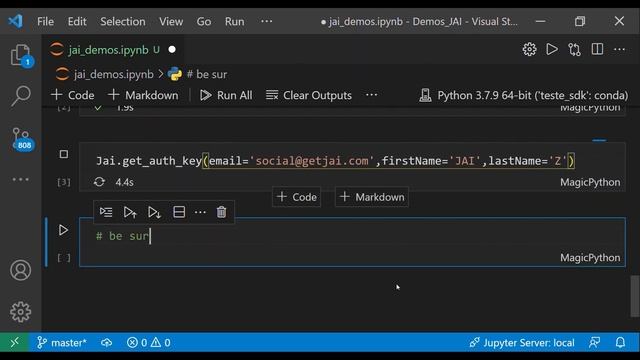This screenshot has height=360, width=640.
Task: Execute cell and below in cell toolbar
Action: coord(154,212)
